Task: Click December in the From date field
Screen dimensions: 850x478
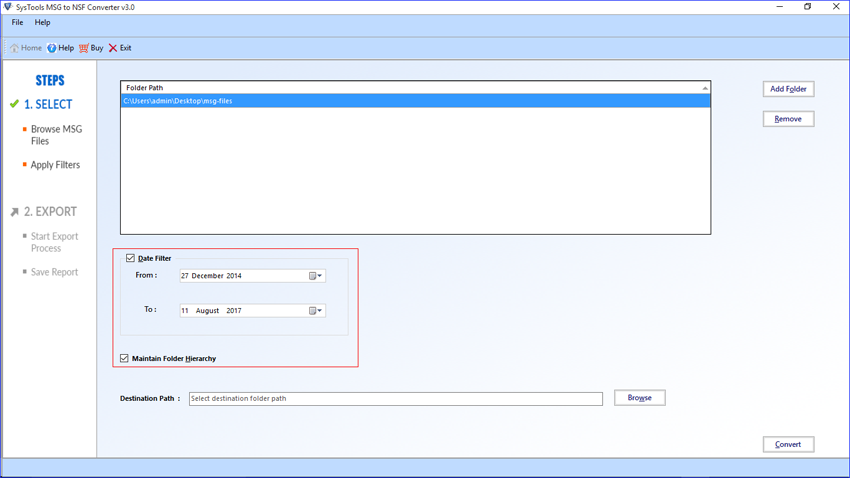Action: coord(208,276)
